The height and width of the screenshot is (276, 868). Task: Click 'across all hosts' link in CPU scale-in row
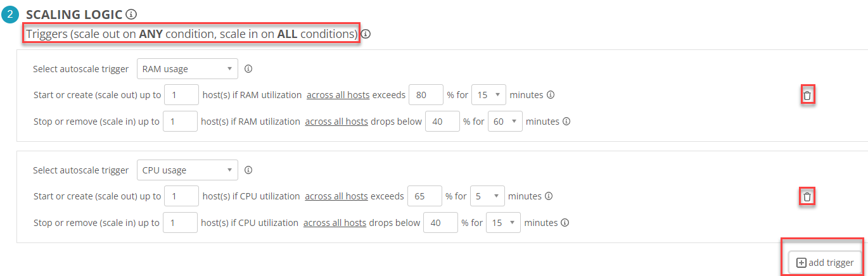pyautogui.click(x=335, y=223)
